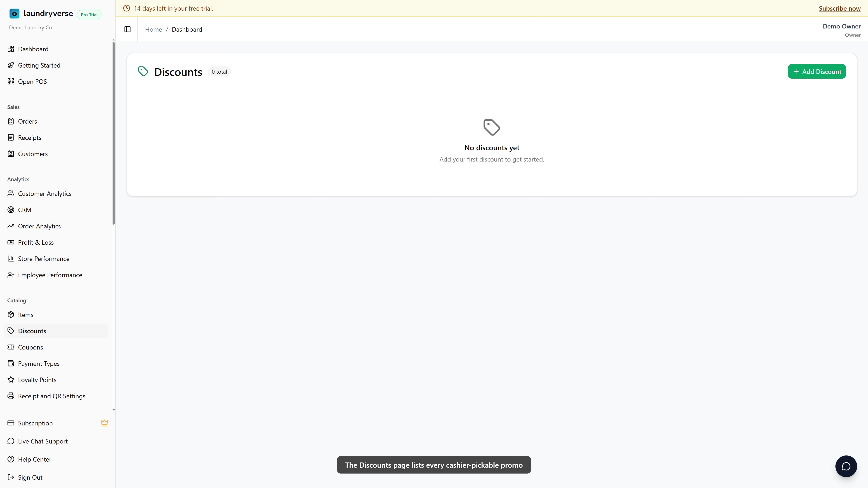Select the active Discounts sidebar item
The width and height of the screenshot is (868, 488).
point(56,331)
